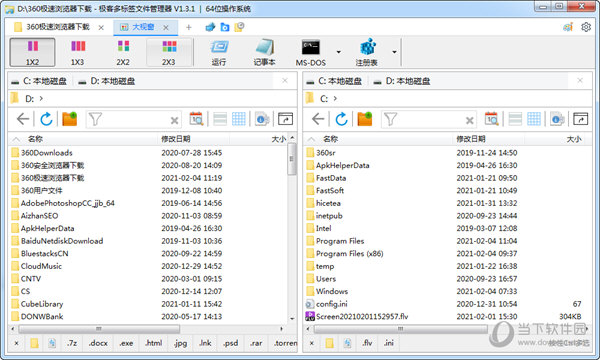This screenshot has height=360, width=600.
Task: Launch 记事本 Notepad
Action: 264,52
